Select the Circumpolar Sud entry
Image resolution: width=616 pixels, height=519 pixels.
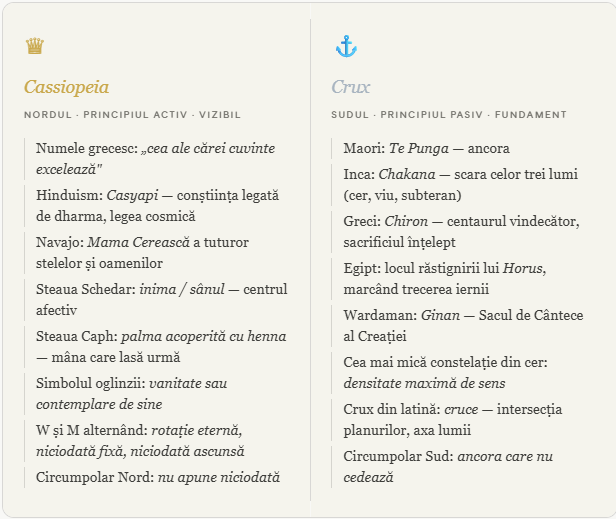446,466
